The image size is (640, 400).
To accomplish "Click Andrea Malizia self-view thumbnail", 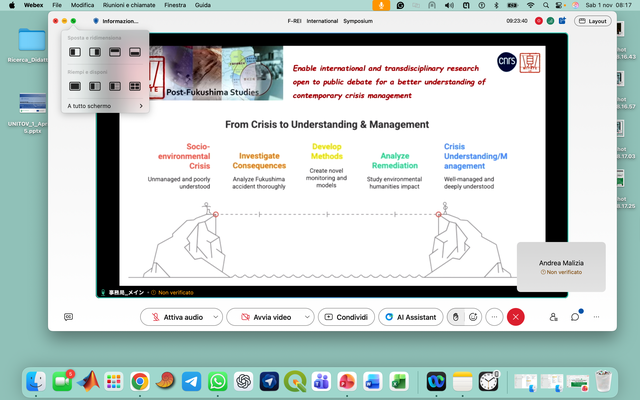I will tap(561, 267).
